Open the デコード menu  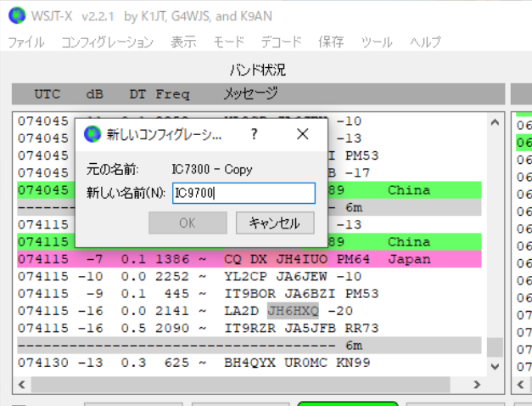point(281,42)
